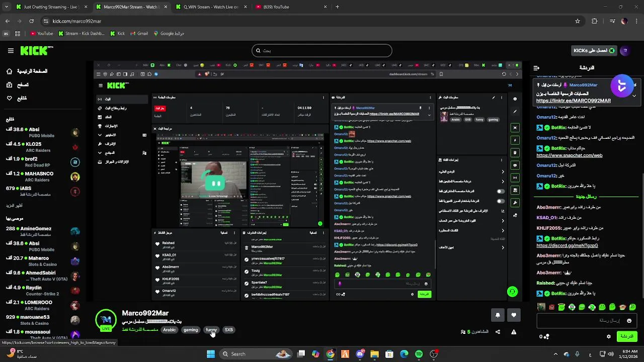Open marouane53 Slots & Casino channel

pos(43,320)
